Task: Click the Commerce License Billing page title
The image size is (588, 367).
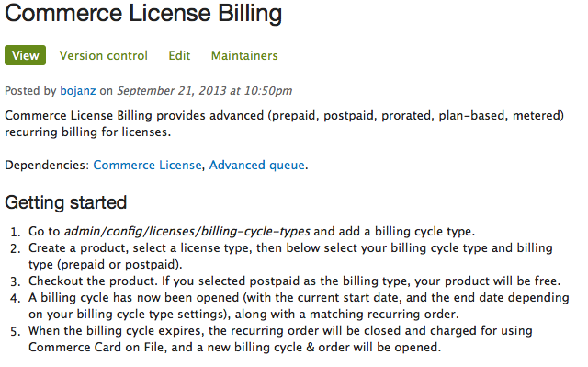Action: coord(143,14)
